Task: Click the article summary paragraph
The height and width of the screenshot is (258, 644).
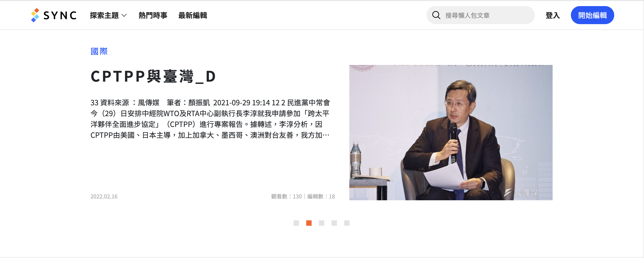Action: [x=210, y=119]
